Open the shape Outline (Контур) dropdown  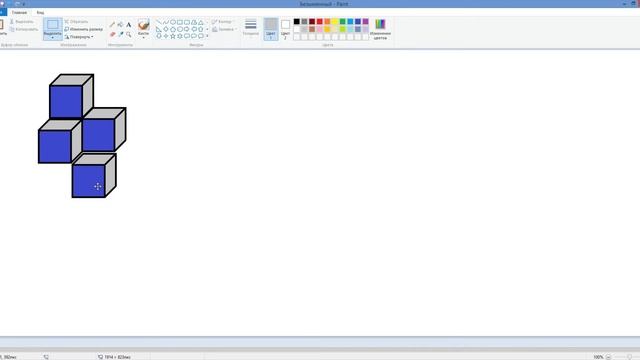click(x=223, y=22)
